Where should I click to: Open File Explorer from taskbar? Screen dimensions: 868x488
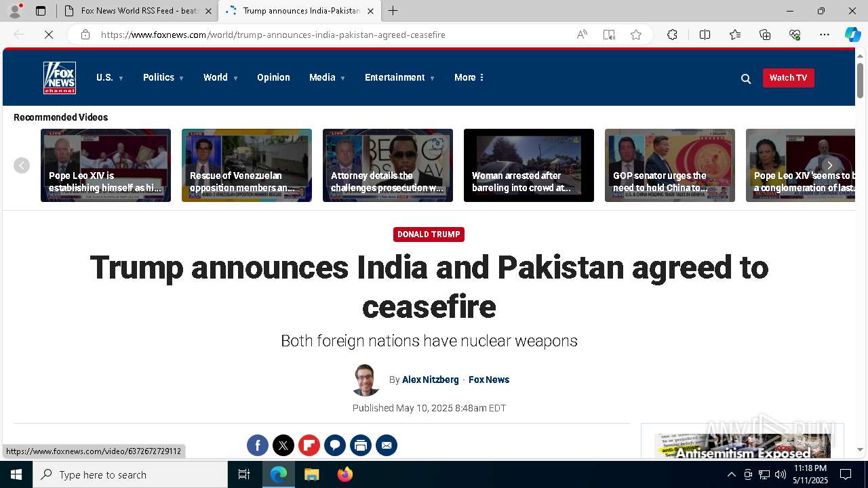(311, 474)
